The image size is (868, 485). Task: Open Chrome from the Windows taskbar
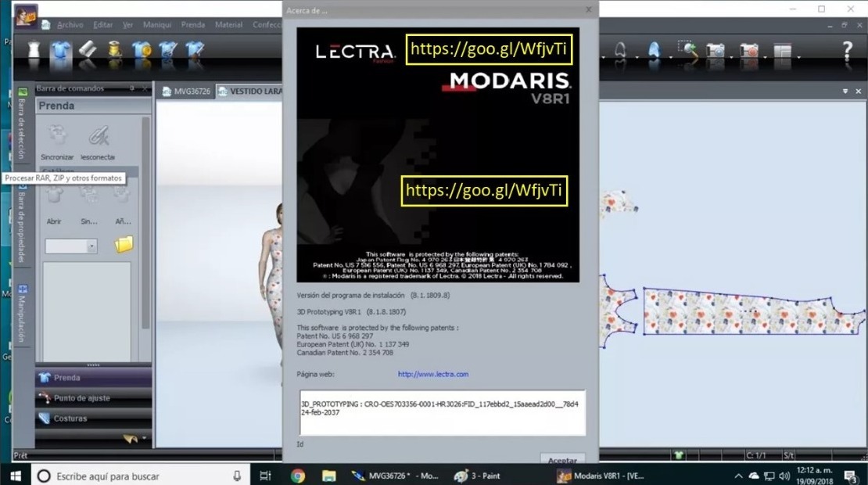click(298, 476)
